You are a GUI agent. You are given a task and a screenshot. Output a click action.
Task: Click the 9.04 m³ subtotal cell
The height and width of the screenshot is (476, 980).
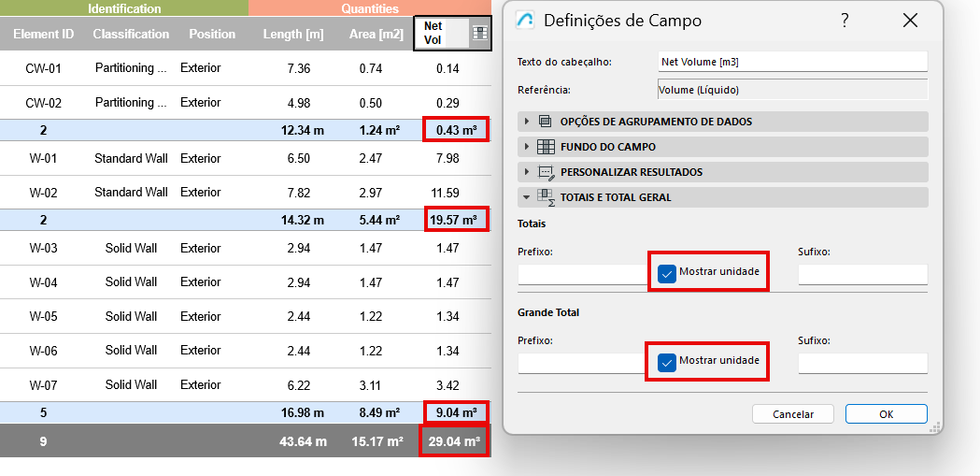(456, 412)
